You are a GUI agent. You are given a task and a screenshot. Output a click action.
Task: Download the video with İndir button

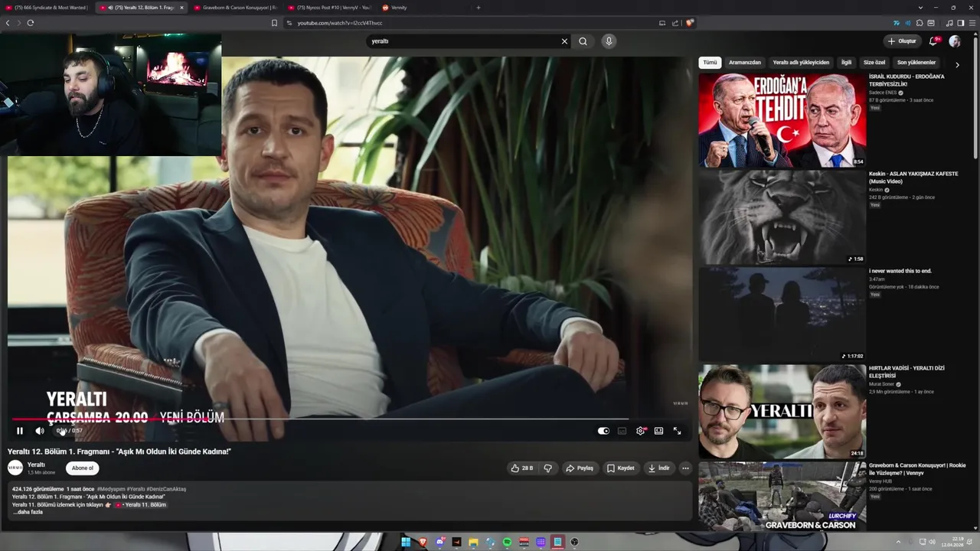pyautogui.click(x=658, y=468)
